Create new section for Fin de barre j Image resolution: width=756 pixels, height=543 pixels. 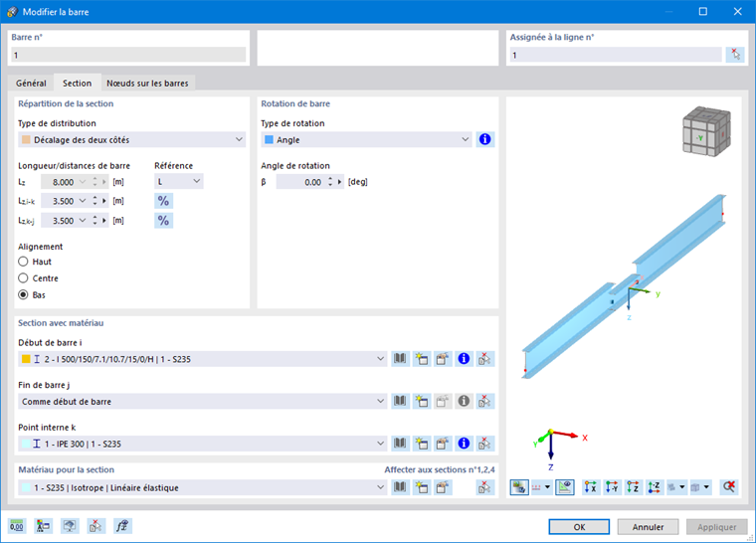point(421,401)
